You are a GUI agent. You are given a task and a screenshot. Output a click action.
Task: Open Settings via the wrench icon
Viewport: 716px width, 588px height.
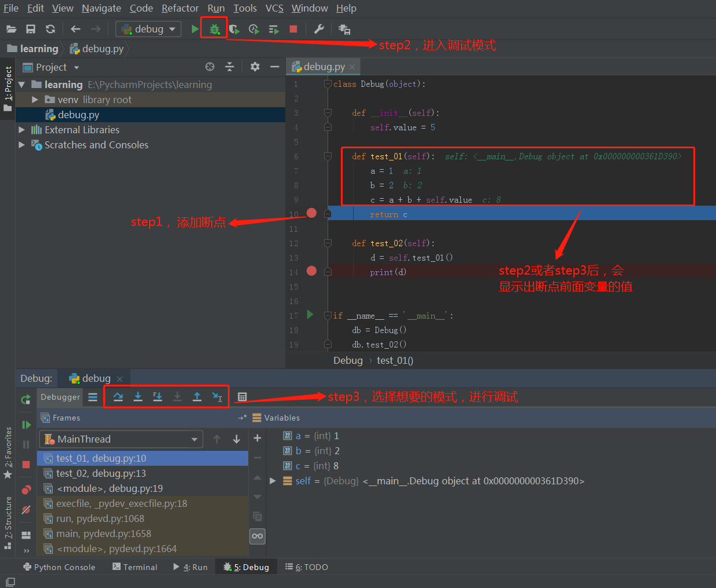tap(319, 29)
